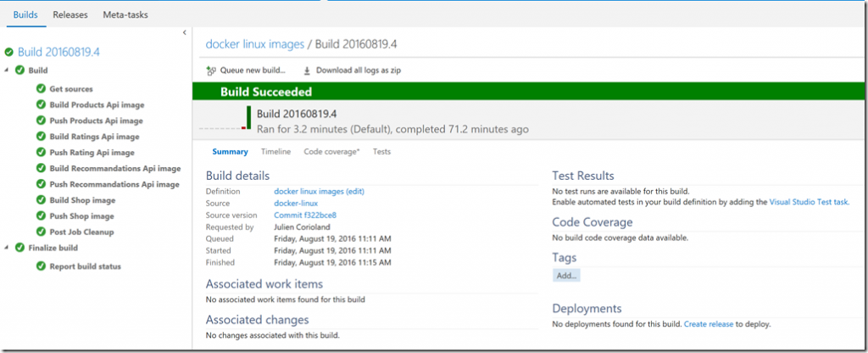Open the Summary tab

coord(231,151)
